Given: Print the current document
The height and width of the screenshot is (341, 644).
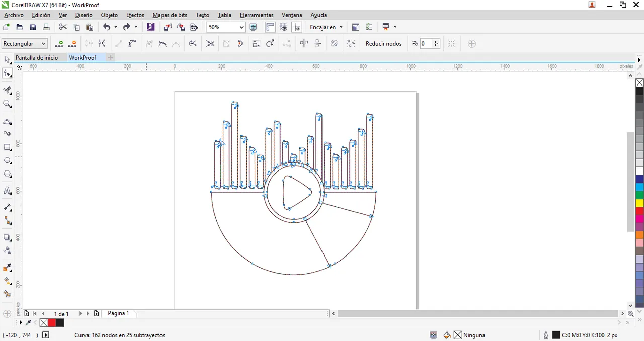Looking at the screenshot, I should click(46, 27).
